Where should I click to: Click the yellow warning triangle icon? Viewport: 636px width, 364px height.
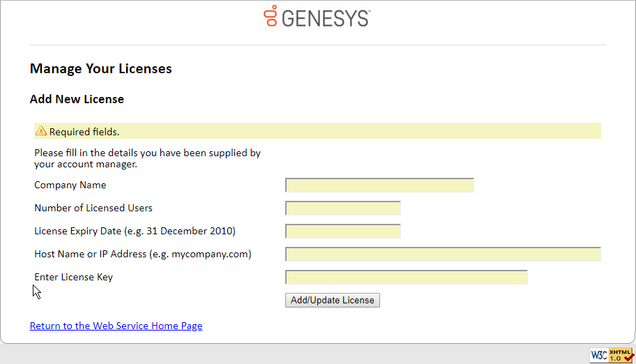(41, 131)
